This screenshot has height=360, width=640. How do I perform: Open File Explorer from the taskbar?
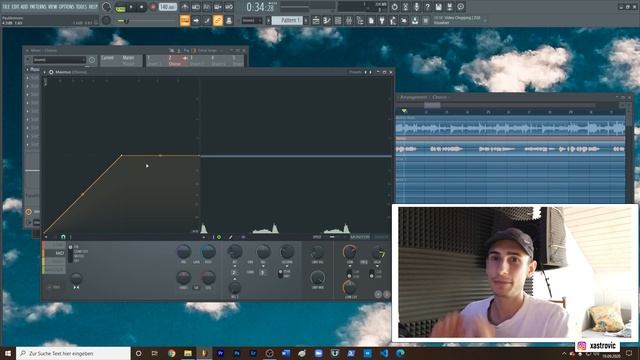(188, 353)
